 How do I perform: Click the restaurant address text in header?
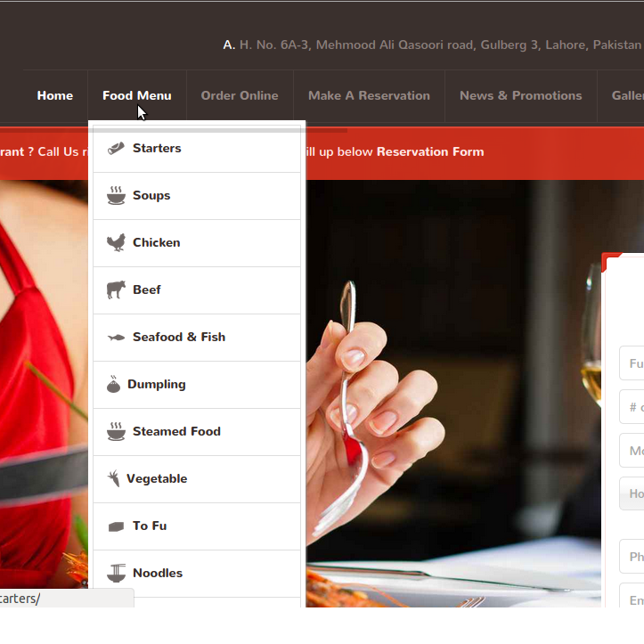[440, 45]
